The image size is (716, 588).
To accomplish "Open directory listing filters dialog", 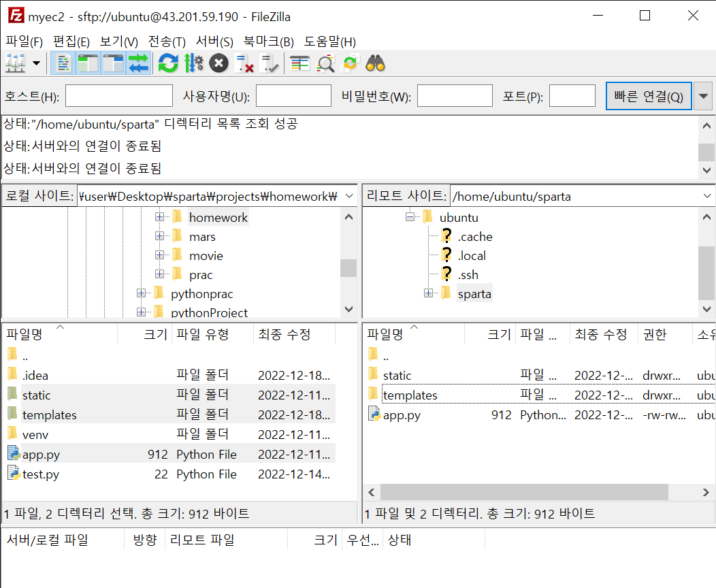I will click(x=299, y=63).
